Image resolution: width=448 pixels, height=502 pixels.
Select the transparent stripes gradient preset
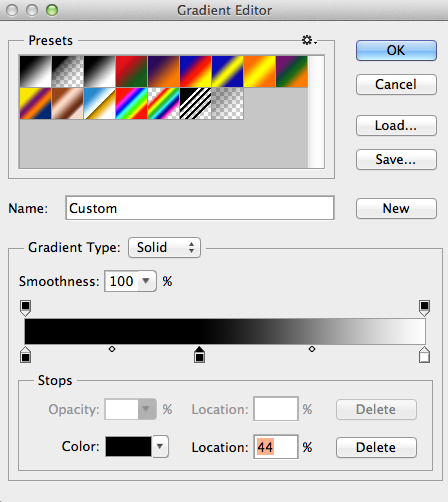195,103
